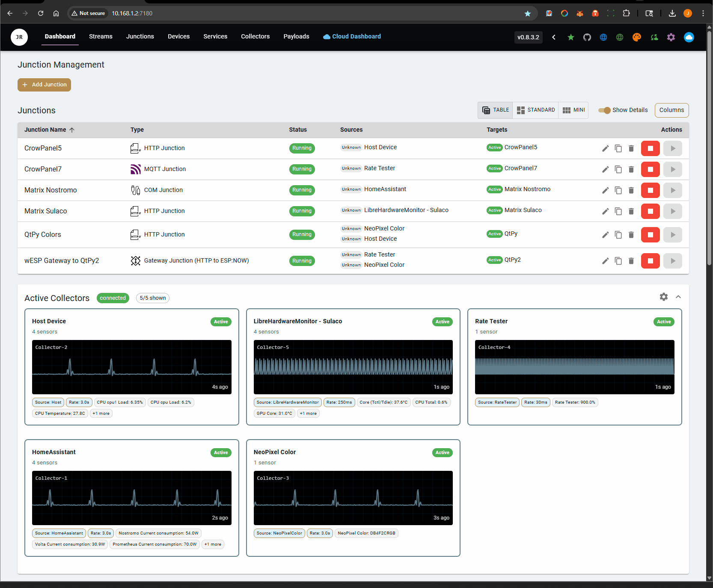This screenshot has height=588, width=713.
Task: Click version v0.8.3.2 badge
Action: point(528,37)
